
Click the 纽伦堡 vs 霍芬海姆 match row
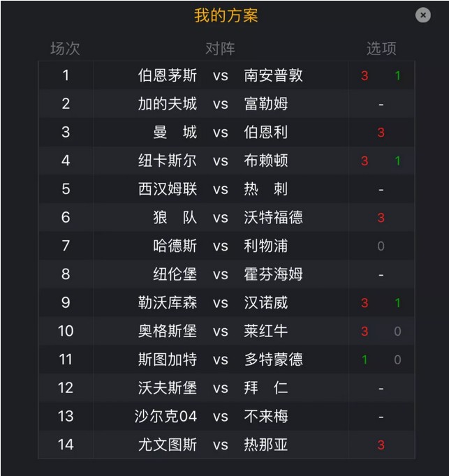pos(227,274)
